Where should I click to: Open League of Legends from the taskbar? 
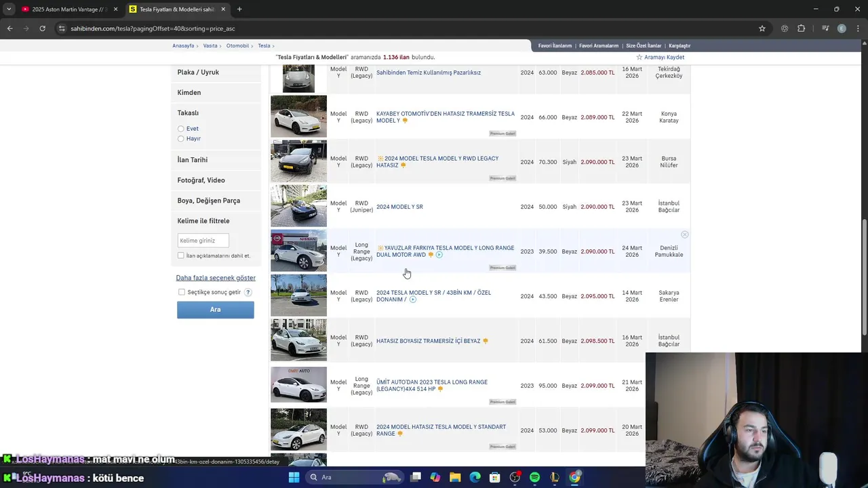(x=555, y=477)
